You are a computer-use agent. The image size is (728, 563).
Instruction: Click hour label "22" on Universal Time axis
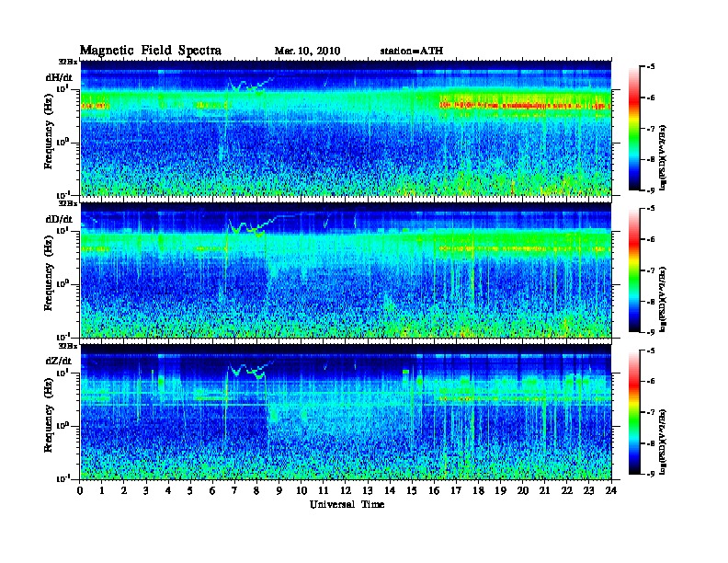point(567,490)
